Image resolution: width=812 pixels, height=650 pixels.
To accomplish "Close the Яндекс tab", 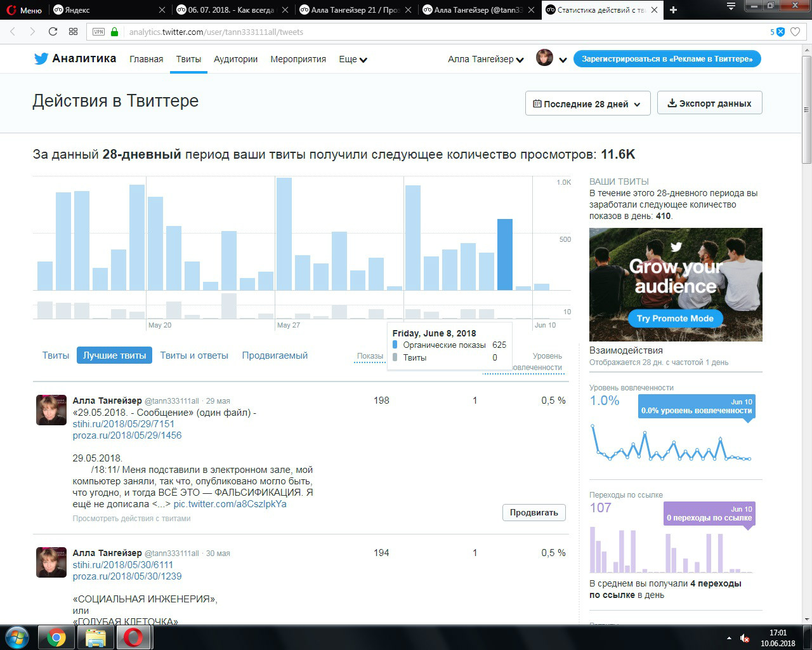I will [x=162, y=10].
